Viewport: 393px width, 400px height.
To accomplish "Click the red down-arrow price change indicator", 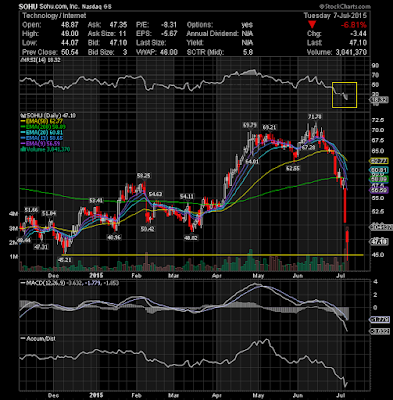I will [312, 24].
